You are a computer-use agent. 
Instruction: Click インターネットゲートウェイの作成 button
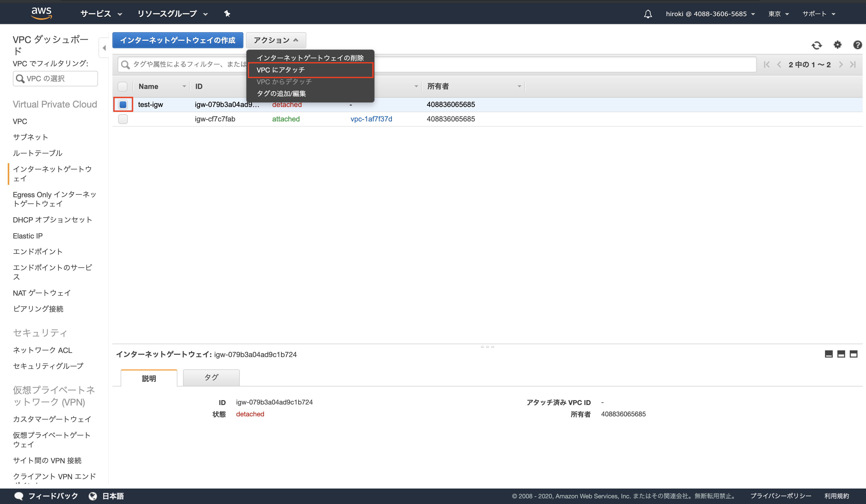tap(178, 40)
